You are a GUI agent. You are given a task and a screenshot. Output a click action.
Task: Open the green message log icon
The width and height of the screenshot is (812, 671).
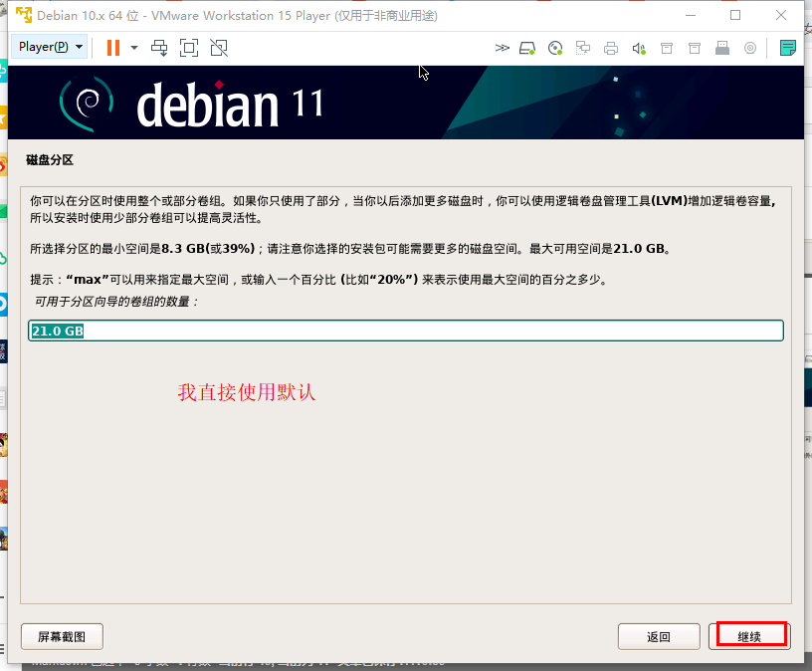[788, 48]
